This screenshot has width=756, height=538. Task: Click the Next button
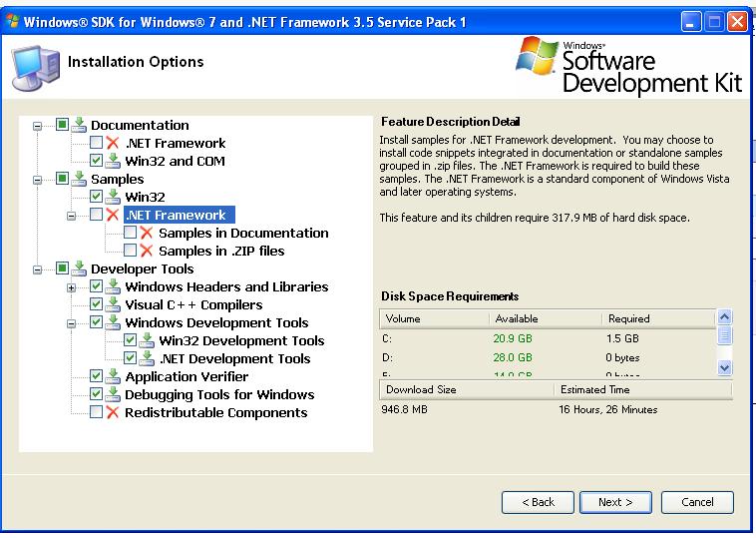click(x=615, y=502)
